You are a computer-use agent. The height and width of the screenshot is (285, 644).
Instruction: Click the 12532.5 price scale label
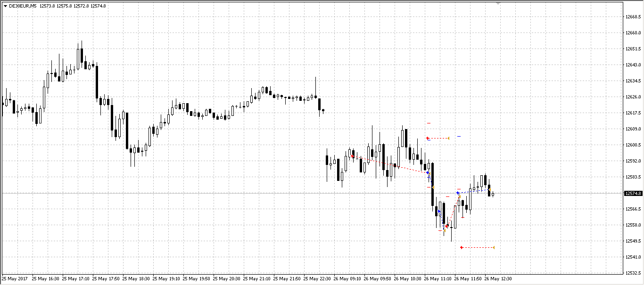pos(633,273)
